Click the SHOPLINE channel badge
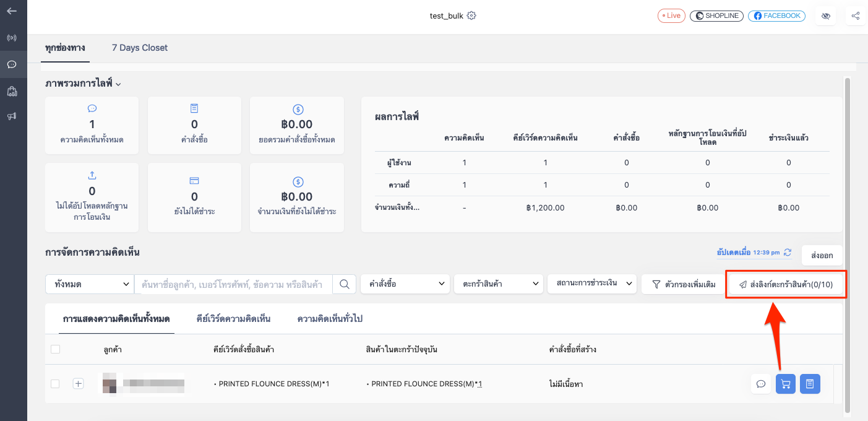This screenshot has height=421, width=868. pos(716,16)
